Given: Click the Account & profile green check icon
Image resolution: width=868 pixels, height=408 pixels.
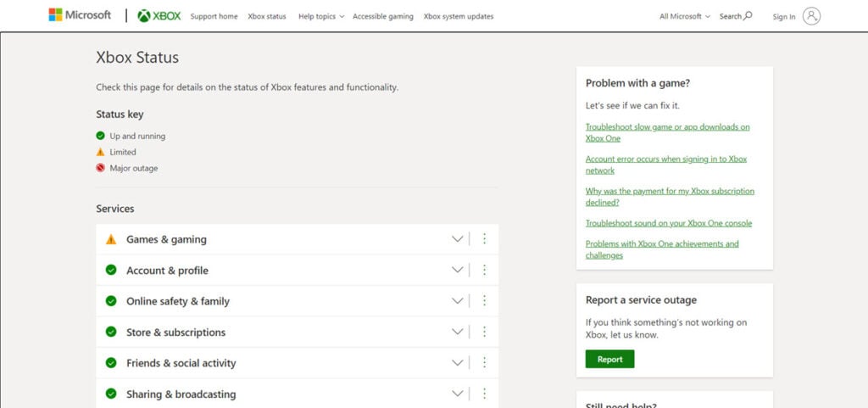Looking at the screenshot, I should pyautogui.click(x=111, y=270).
